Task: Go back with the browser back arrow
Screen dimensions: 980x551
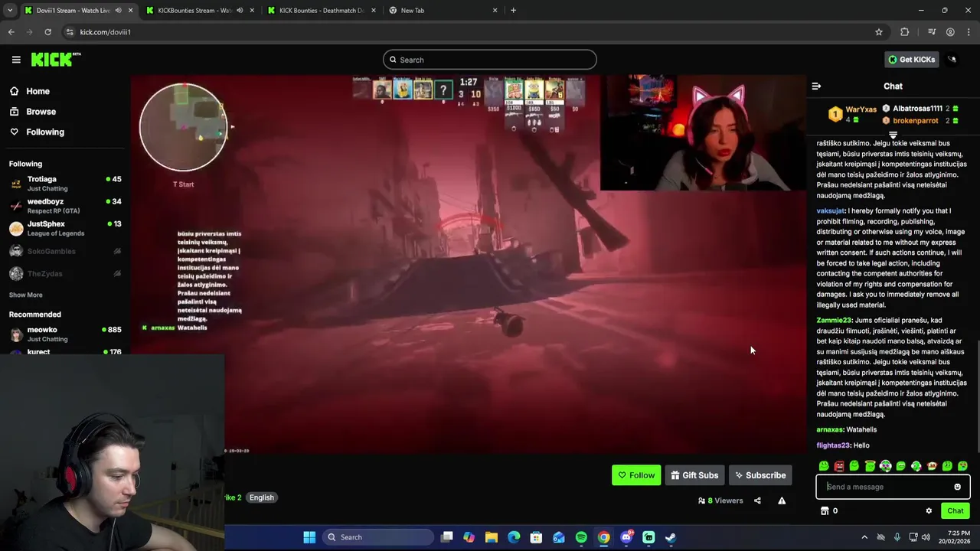Action: [11, 32]
